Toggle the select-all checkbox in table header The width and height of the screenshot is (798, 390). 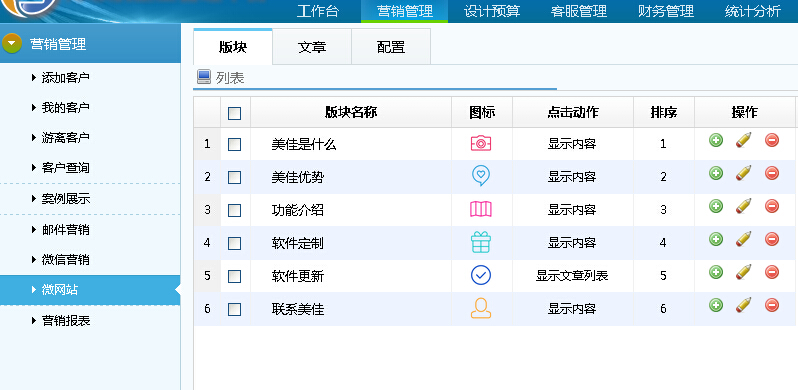235,113
